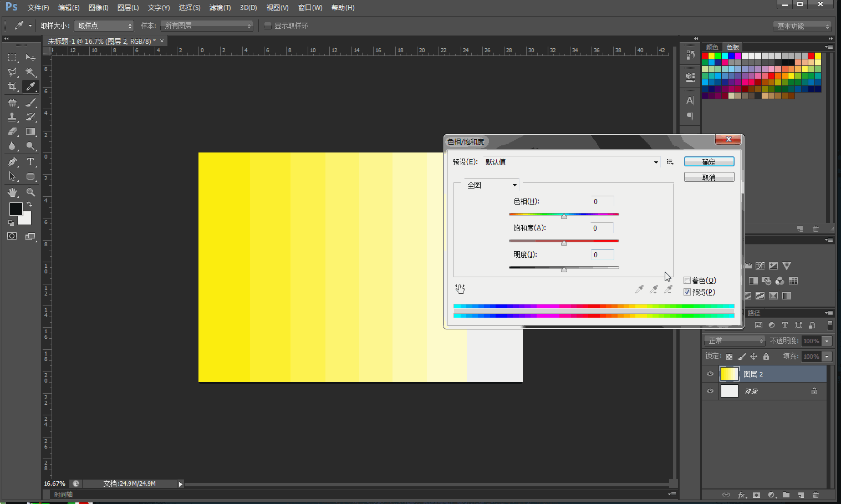841x504 pixels.
Task: Select the Zoom tool in toolbox
Action: point(30,192)
